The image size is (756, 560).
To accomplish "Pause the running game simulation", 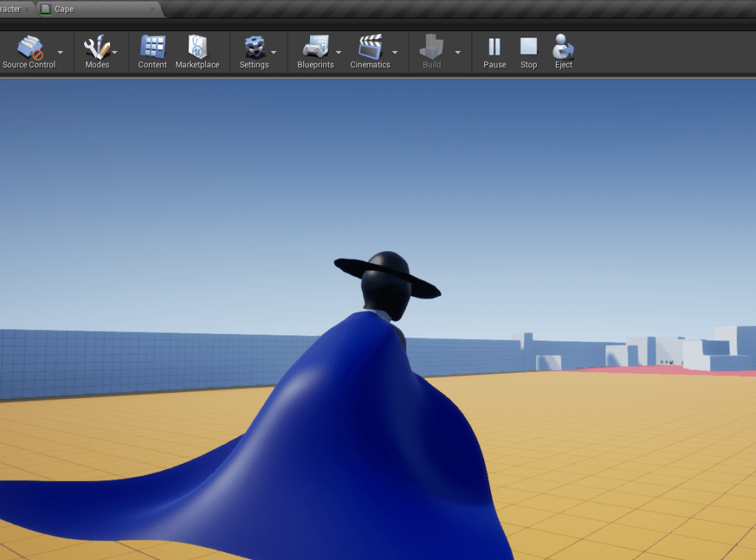I will click(x=494, y=48).
